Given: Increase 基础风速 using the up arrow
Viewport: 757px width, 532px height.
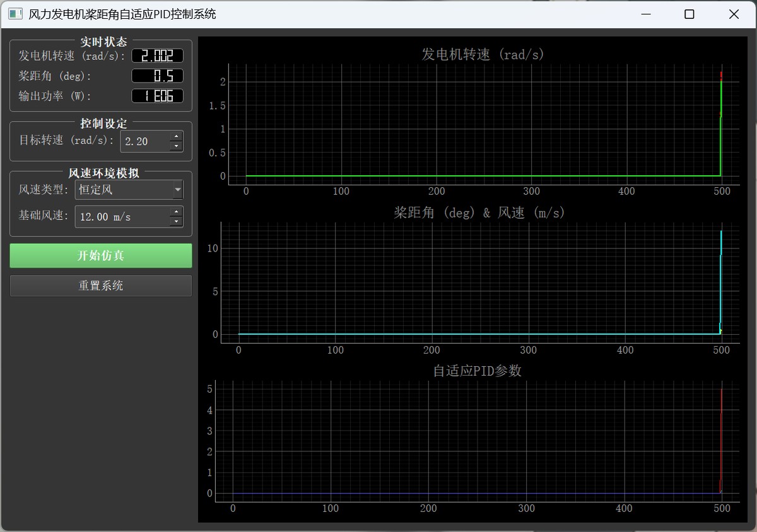Looking at the screenshot, I should [177, 212].
